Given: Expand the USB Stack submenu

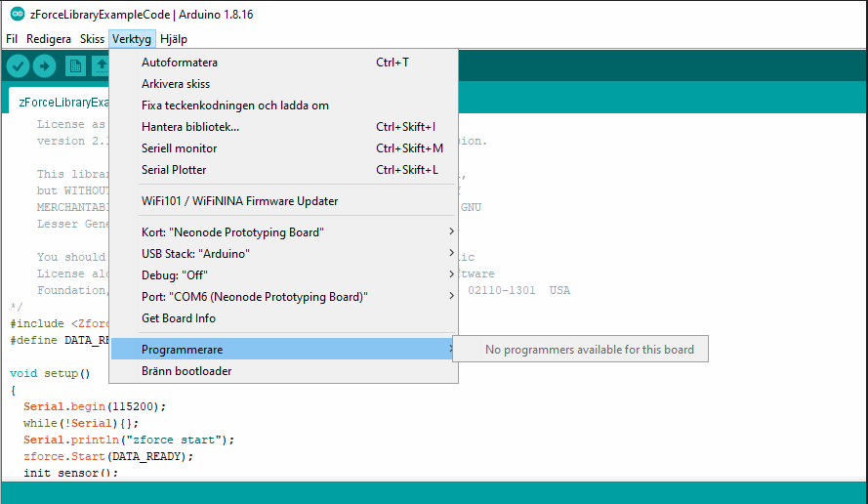Looking at the screenshot, I should (x=195, y=254).
